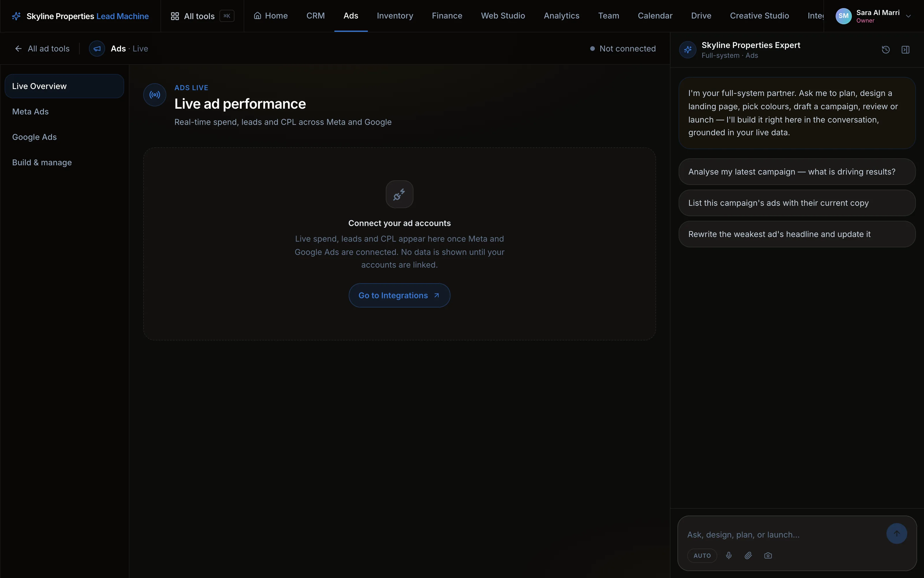Open Build & manage in sidebar

(64, 162)
